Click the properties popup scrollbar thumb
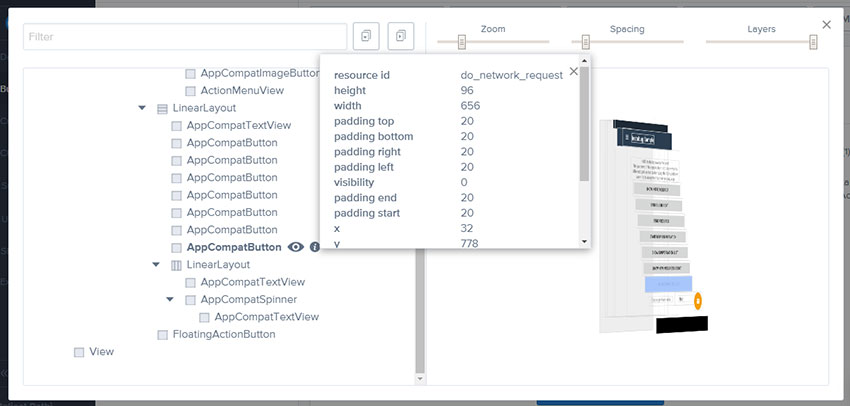The height and width of the screenshot is (406, 850). tap(584, 123)
